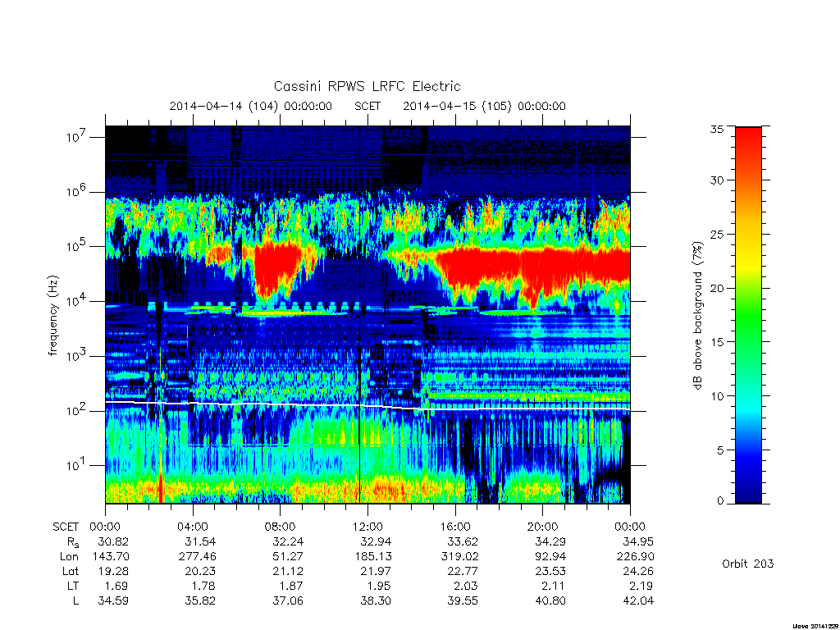The height and width of the screenshot is (630, 840).
Task: Click SCET time label 20:00
Action: (543, 527)
